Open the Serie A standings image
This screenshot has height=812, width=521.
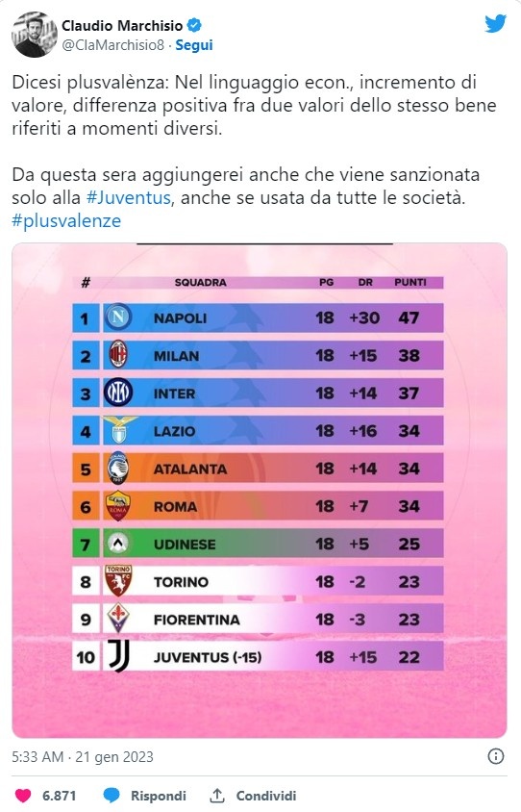(x=260, y=490)
